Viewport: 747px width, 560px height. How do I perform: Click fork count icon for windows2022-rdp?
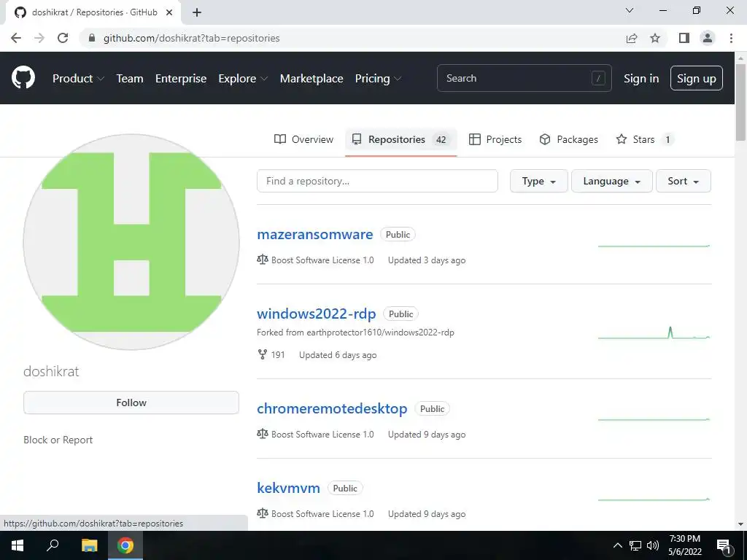(262, 354)
